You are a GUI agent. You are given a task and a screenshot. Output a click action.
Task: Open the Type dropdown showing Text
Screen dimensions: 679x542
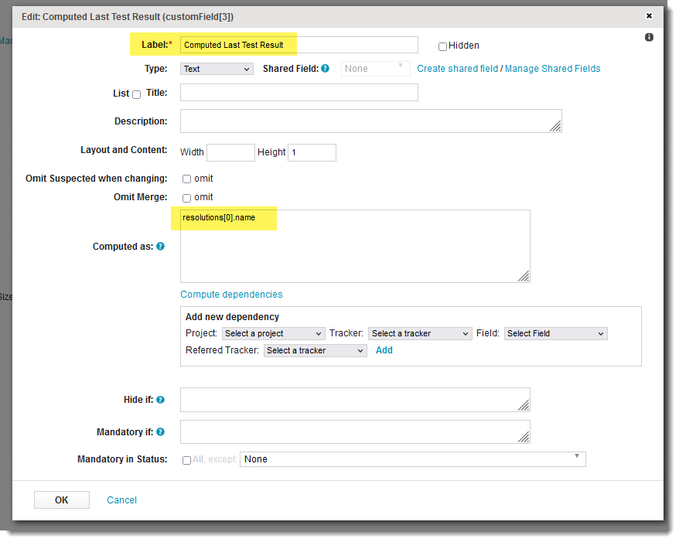pos(217,69)
